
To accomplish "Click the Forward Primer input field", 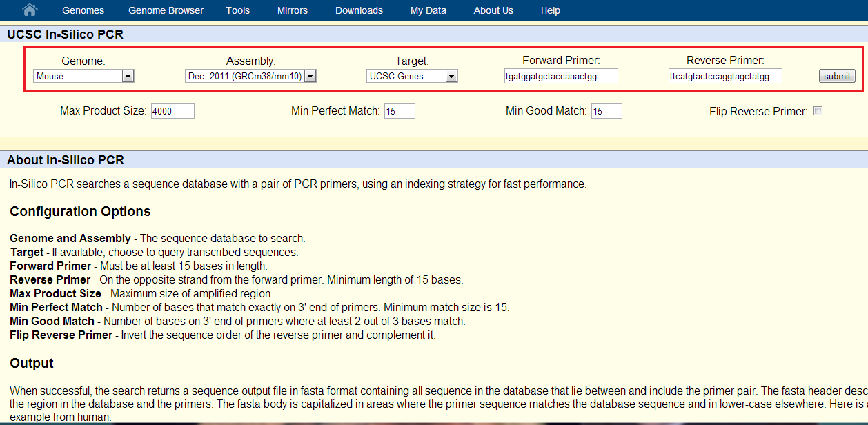I will pyautogui.click(x=560, y=77).
